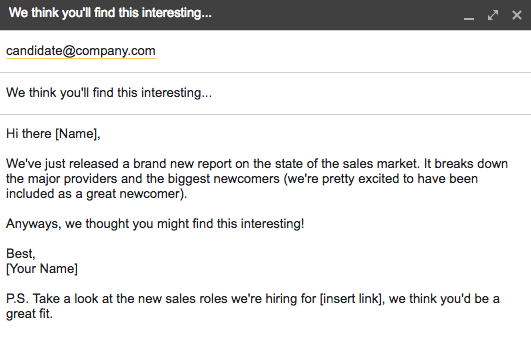The image size is (531, 361).
Task: Minimize the compose window
Action: pos(469,15)
